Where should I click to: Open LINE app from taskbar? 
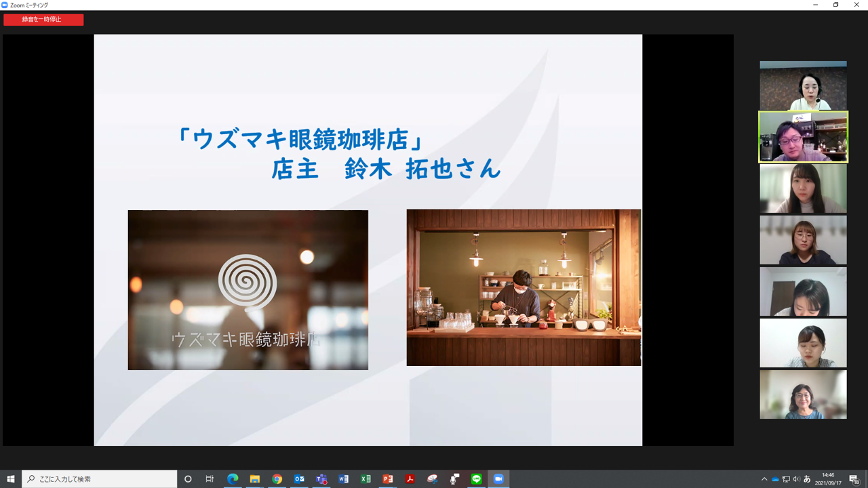pos(476,479)
